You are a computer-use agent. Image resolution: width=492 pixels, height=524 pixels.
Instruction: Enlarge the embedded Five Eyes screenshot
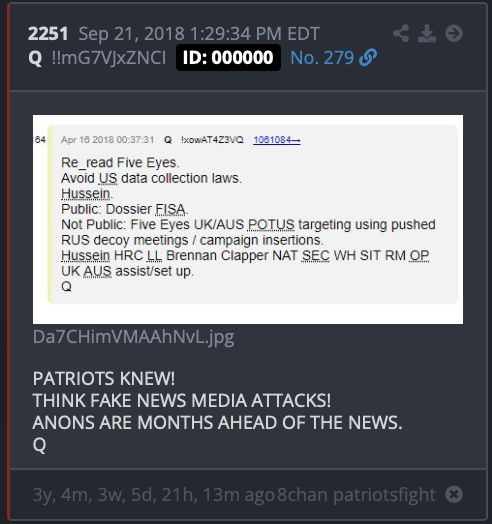coord(248,219)
